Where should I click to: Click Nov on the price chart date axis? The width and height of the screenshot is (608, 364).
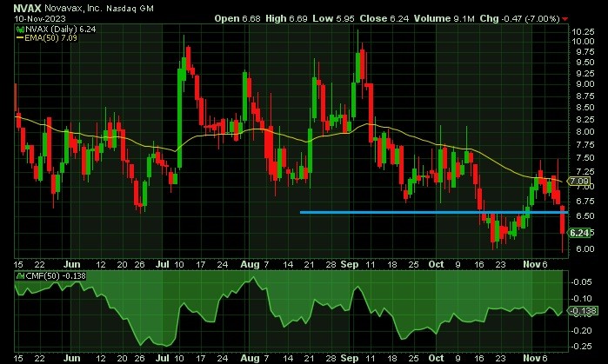[531, 264]
